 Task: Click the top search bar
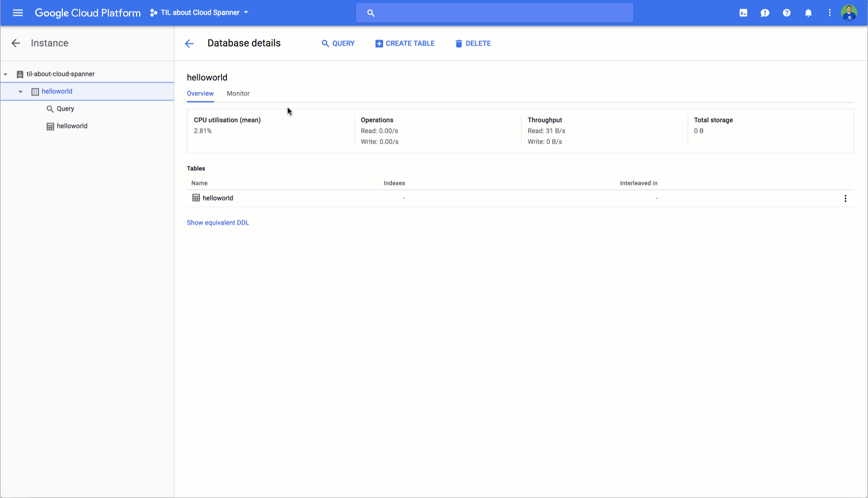(494, 12)
